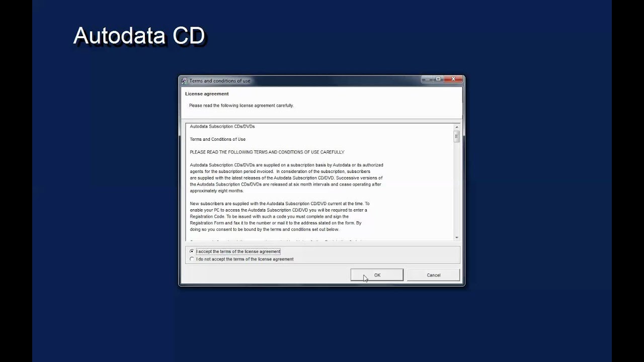Click the OK button
644x362 pixels.
pos(377,275)
